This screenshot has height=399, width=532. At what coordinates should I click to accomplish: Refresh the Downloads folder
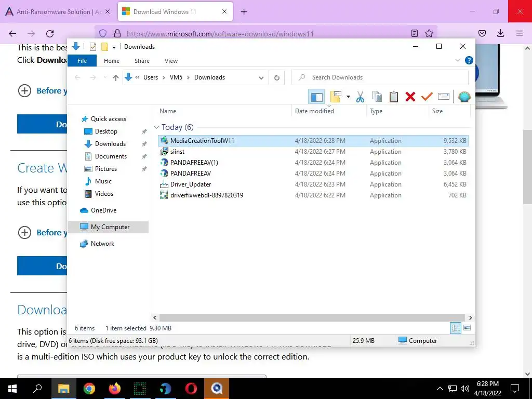(x=277, y=78)
